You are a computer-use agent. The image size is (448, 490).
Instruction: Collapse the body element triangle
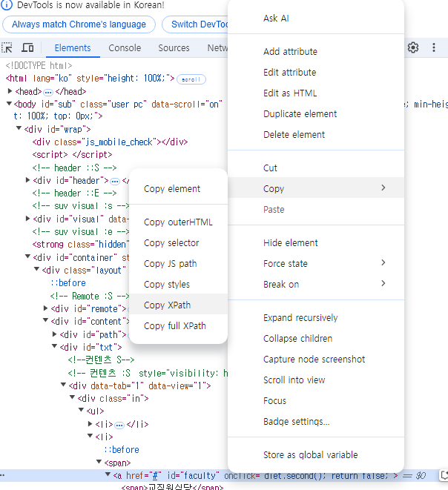[x=9, y=104]
